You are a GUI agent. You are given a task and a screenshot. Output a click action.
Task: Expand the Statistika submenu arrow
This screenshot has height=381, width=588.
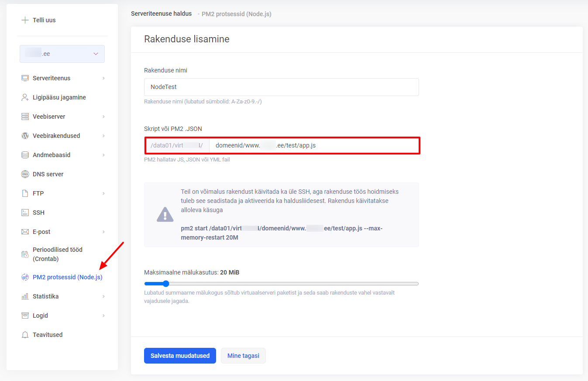pyautogui.click(x=103, y=296)
